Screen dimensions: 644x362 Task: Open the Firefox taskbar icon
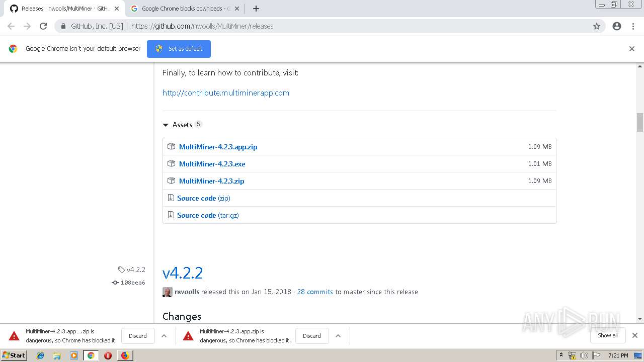pos(125,355)
